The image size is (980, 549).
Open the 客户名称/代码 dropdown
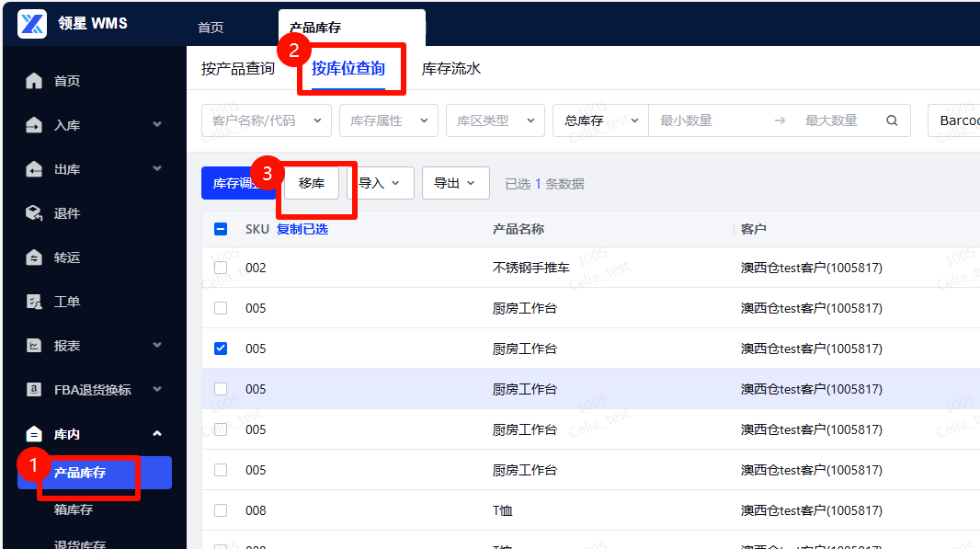267,120
